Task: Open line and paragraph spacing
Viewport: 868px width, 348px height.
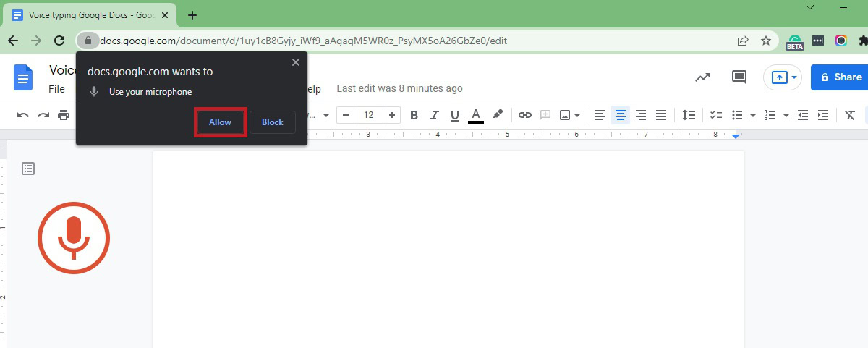Action: click(x=689, y=115)
